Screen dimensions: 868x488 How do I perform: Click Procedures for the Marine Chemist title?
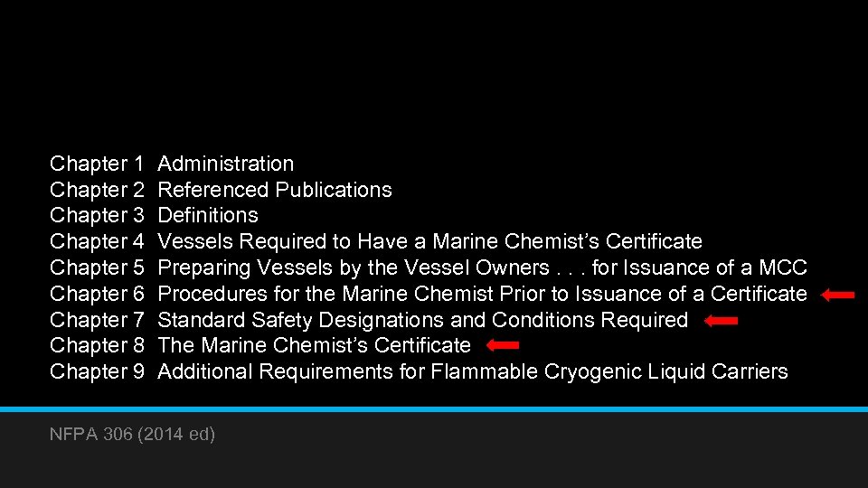(x=482, y=294)
